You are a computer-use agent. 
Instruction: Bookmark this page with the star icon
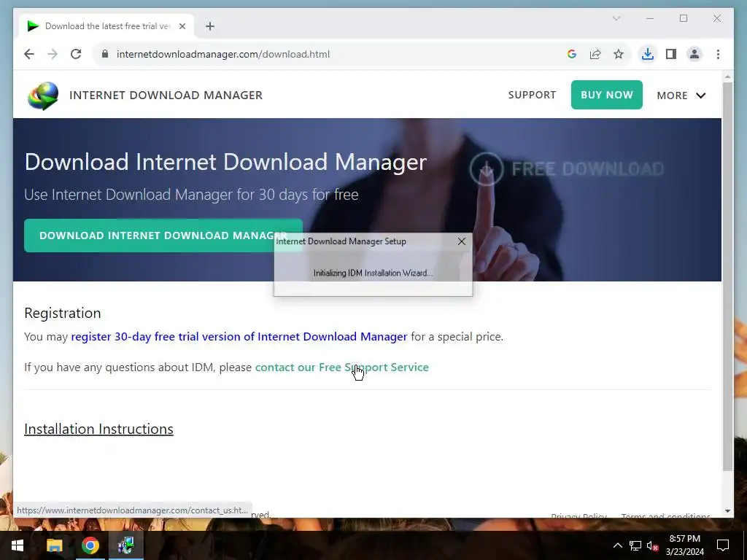click(x=619, y=54)
